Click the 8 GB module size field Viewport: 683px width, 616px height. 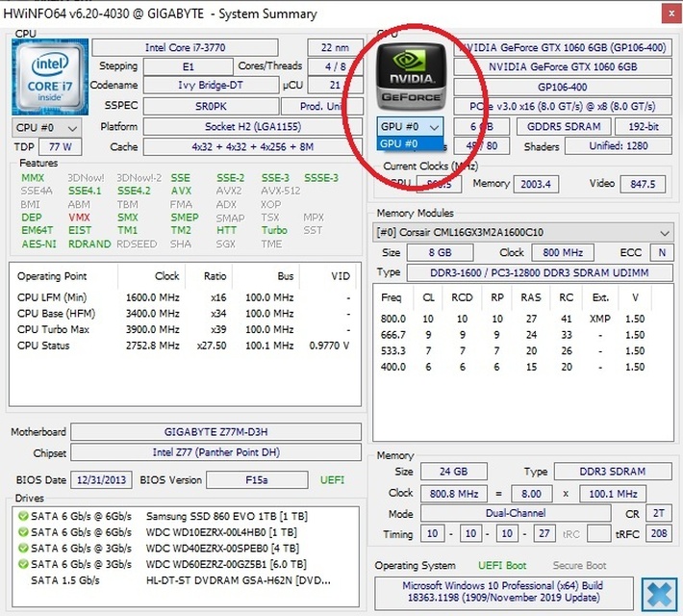pyautogui.click(x=440, y=252)
